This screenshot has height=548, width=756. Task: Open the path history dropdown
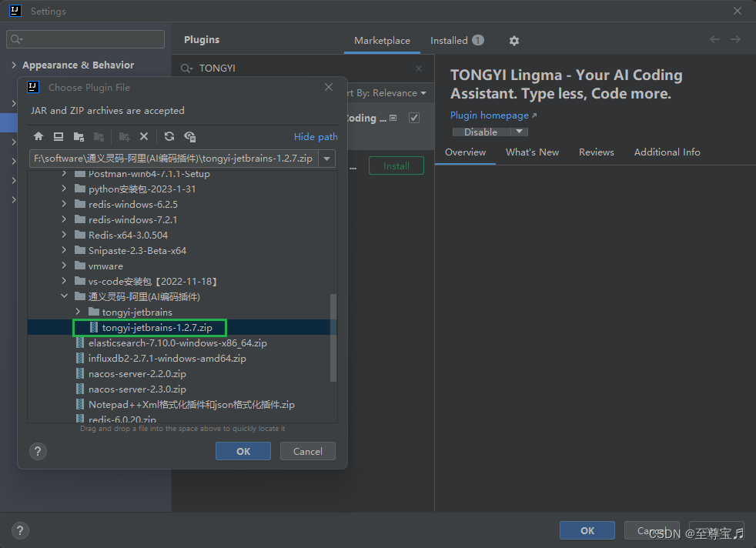[327, 159]
